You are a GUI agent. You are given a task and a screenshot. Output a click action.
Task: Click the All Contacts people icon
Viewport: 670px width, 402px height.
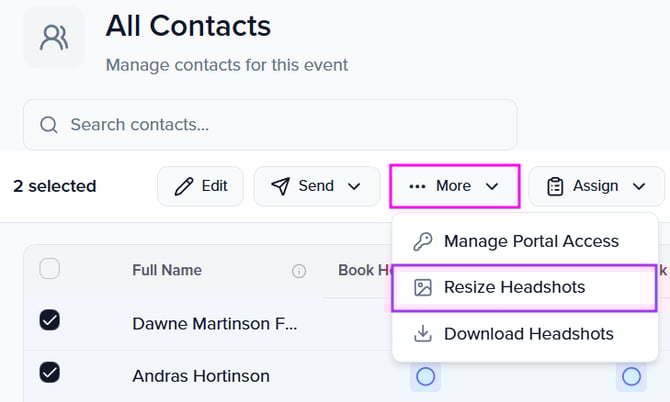54,37
